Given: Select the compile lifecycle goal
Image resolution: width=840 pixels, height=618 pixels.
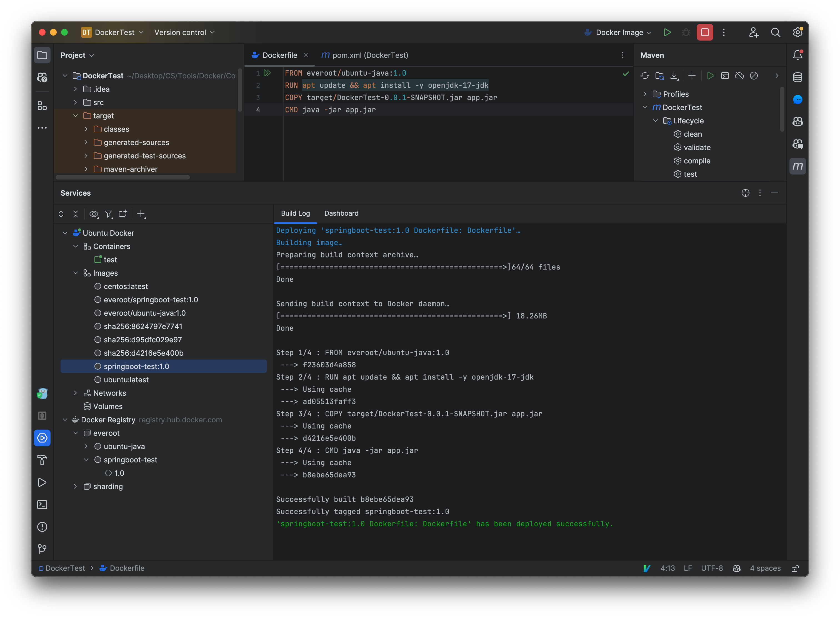Looking at the screenshot, I should [x=697, y=161].
